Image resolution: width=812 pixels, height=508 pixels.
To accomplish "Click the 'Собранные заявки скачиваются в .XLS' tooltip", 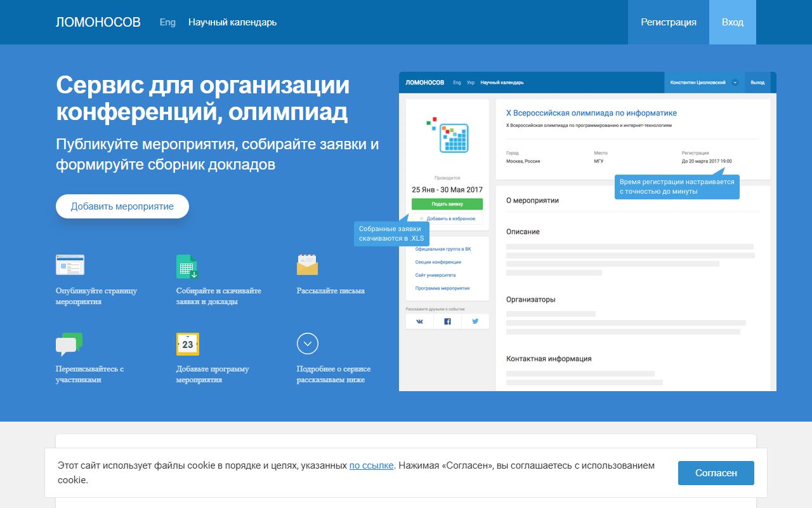I will tap(391, 234).
